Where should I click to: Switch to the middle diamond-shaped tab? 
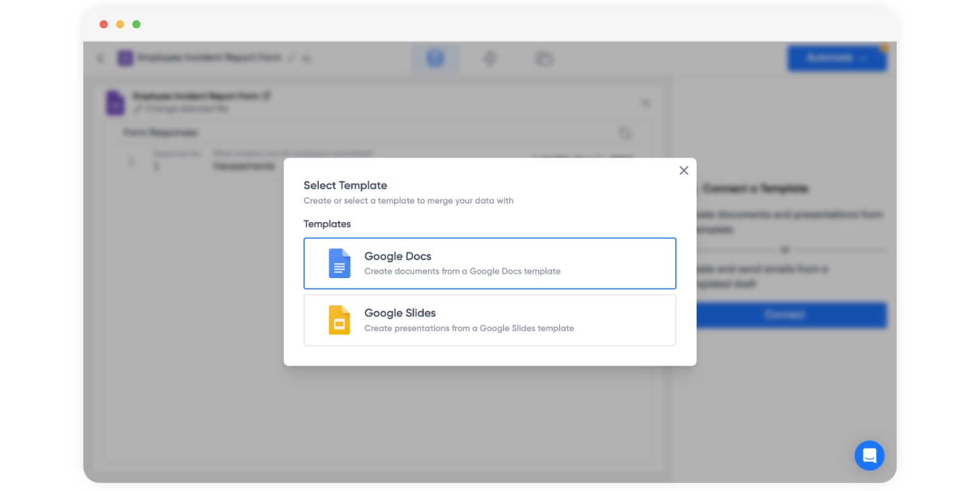pyautogui.click(x=490, y=58)
